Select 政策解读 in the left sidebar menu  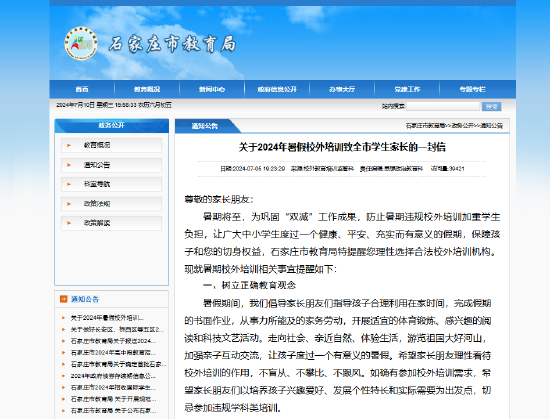(112, 223)
